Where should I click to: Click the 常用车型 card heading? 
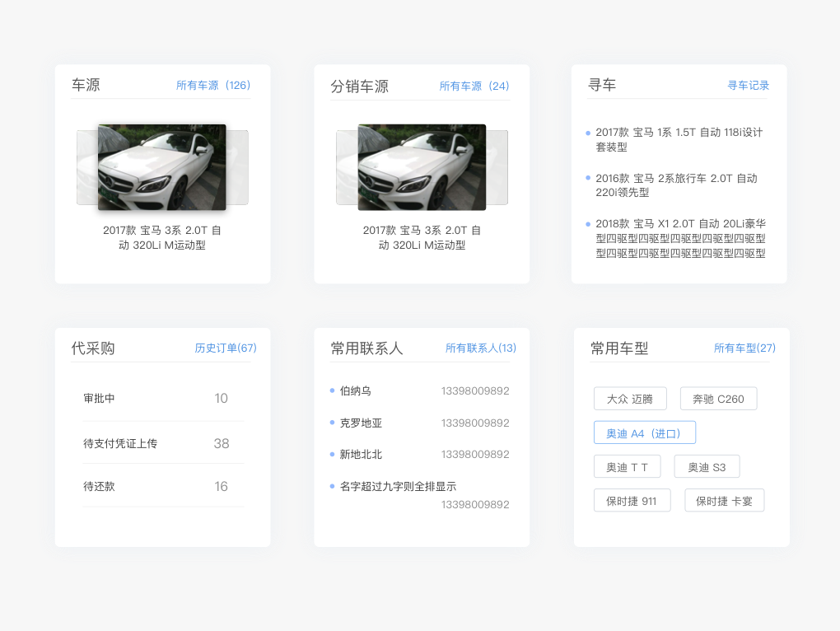[619, 348]
